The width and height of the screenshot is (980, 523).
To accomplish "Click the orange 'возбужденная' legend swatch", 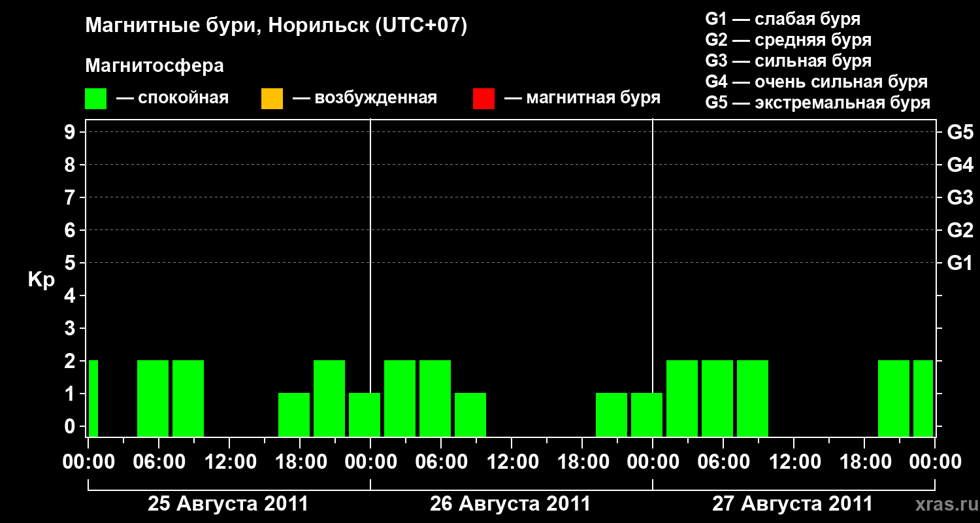I will [x=272, y=99].
